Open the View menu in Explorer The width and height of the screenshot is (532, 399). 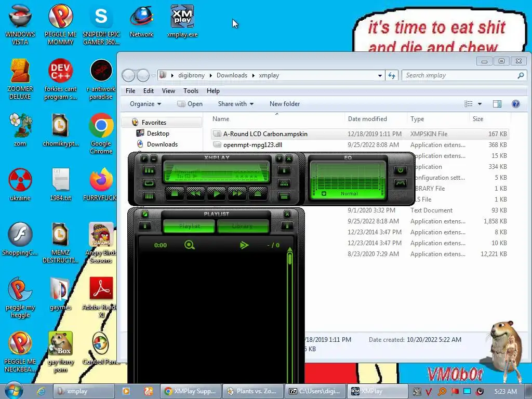(x=168, y=91)
